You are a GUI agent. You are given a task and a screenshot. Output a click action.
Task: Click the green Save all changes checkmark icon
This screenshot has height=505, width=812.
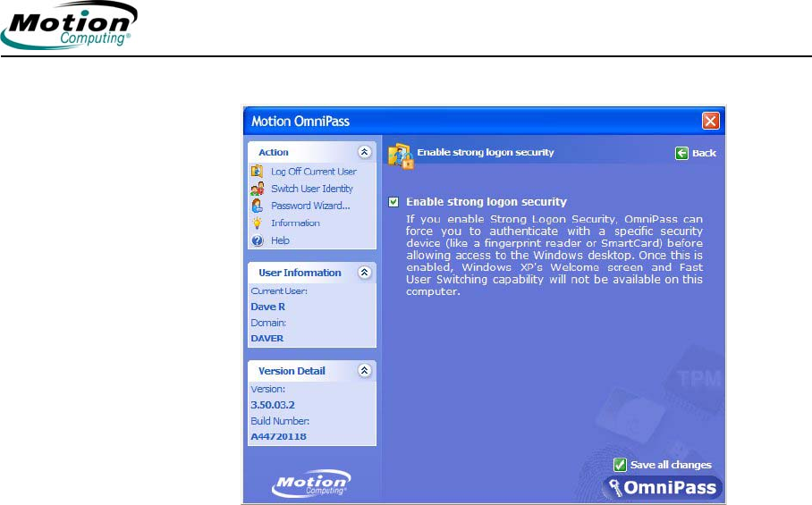620,465
